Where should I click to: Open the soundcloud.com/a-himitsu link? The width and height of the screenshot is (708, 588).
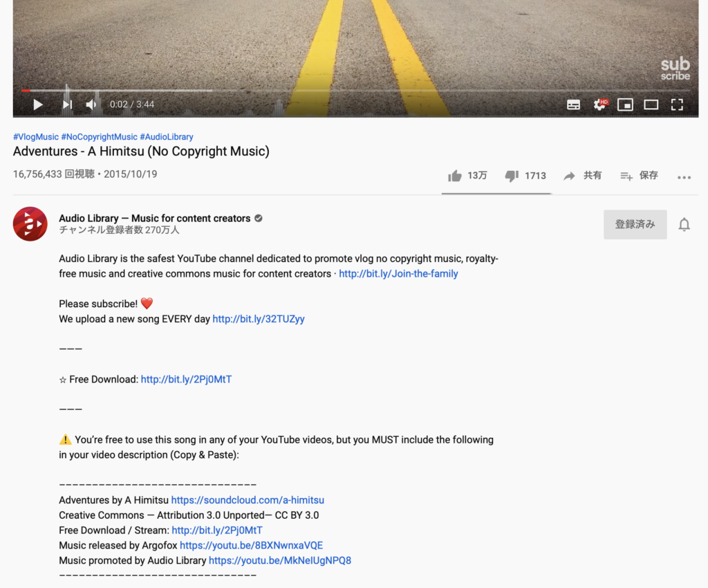(248, 500)
